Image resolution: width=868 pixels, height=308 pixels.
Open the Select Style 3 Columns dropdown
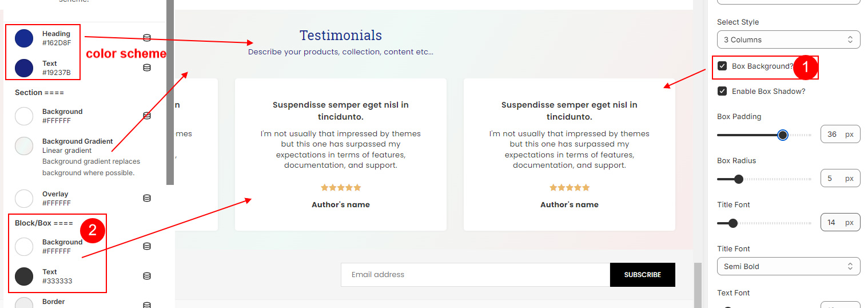click(789, 40)
